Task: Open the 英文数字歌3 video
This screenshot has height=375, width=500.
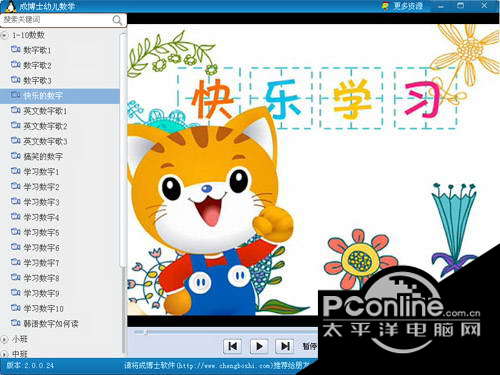Action: pos(45,141)
